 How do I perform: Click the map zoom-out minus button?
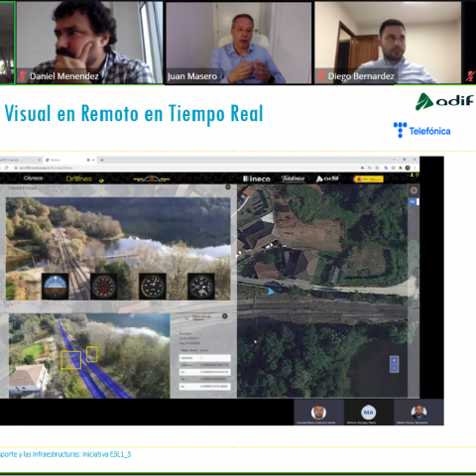[394, 368]
